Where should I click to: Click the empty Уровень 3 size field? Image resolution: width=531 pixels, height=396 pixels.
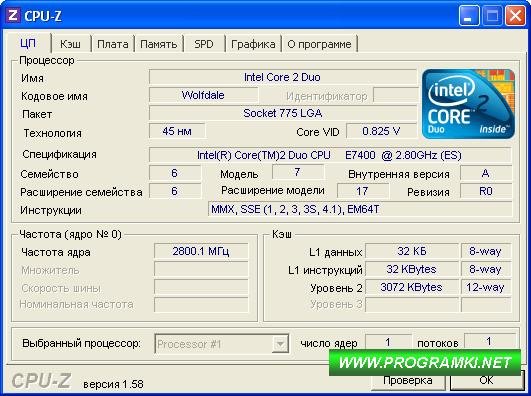[x=412, y=305]
